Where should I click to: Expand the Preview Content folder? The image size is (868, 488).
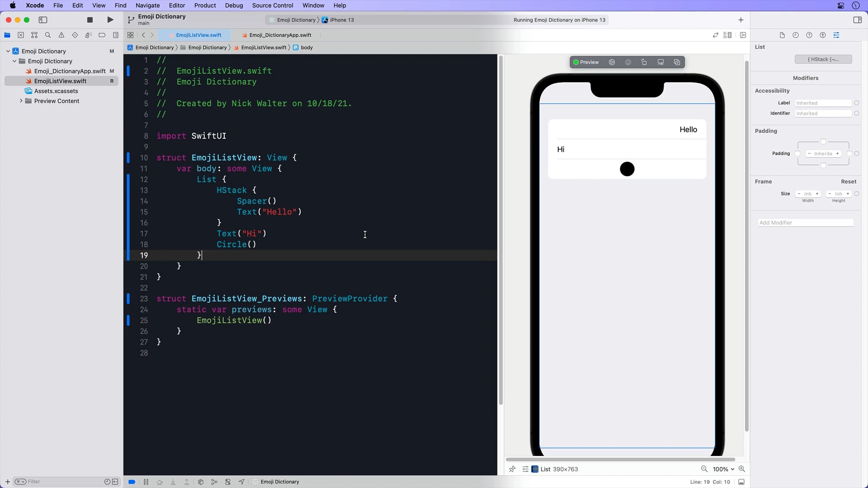tap(21, 101)
